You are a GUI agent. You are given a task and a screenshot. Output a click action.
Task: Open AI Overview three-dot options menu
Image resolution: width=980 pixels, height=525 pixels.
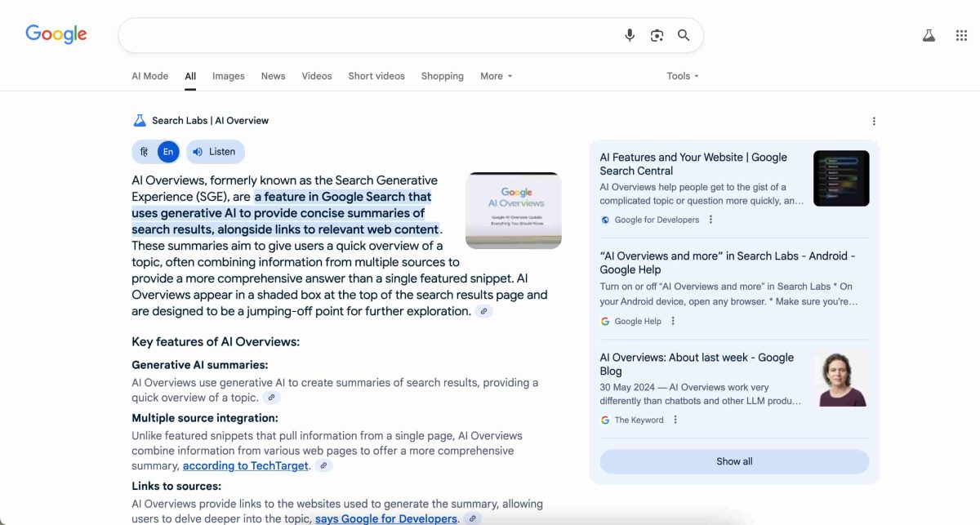[874, 121]
